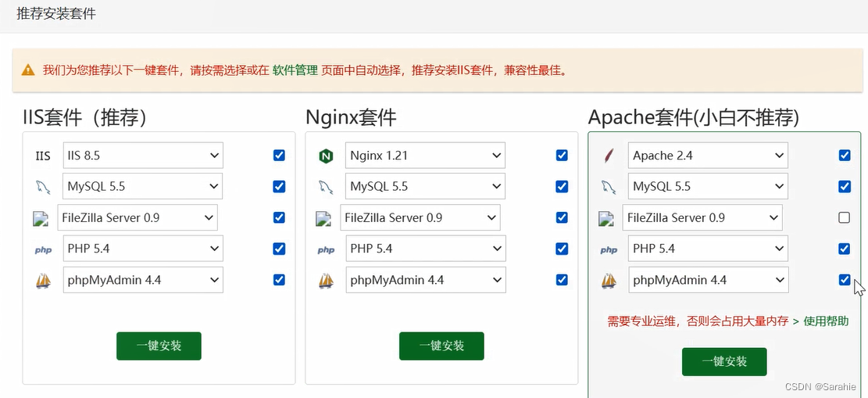This screenshot has width=868, height=398.
Task: Uncheck PHP 5.4 checkbox in IIS suite
Action: coord(279,249)
